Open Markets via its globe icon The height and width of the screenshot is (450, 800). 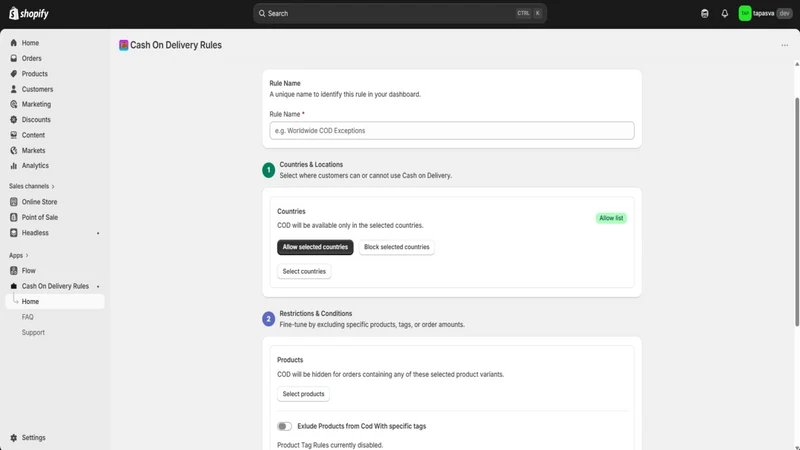pyautogui.click(x=14, y=150)
